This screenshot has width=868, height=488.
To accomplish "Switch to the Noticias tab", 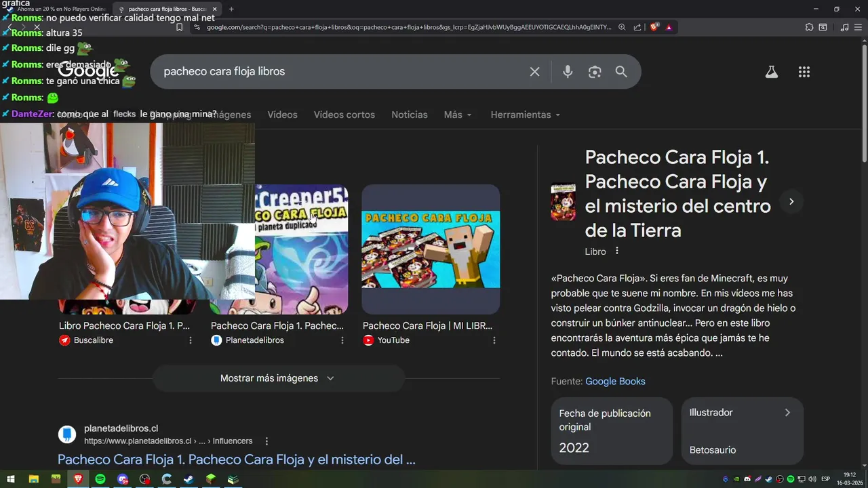I will [410, 115].
